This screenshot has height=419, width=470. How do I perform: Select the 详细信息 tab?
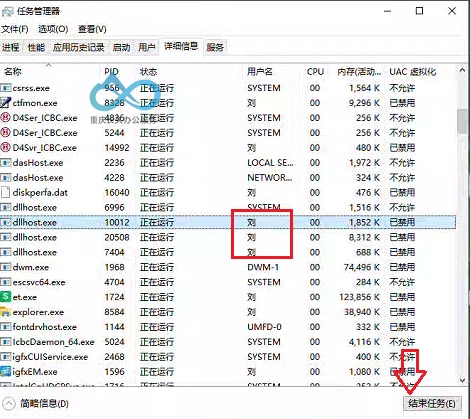181,46
